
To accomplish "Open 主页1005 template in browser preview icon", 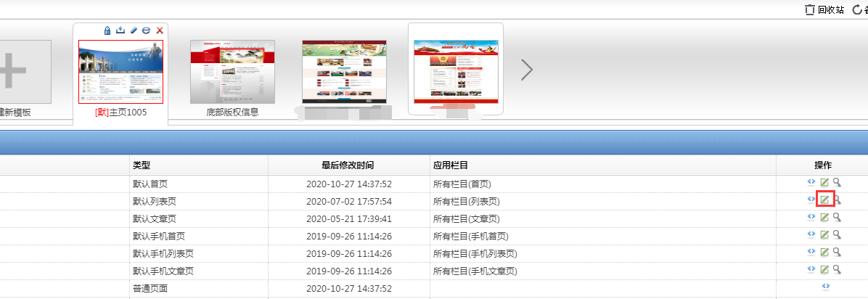I will pos(146,30).
